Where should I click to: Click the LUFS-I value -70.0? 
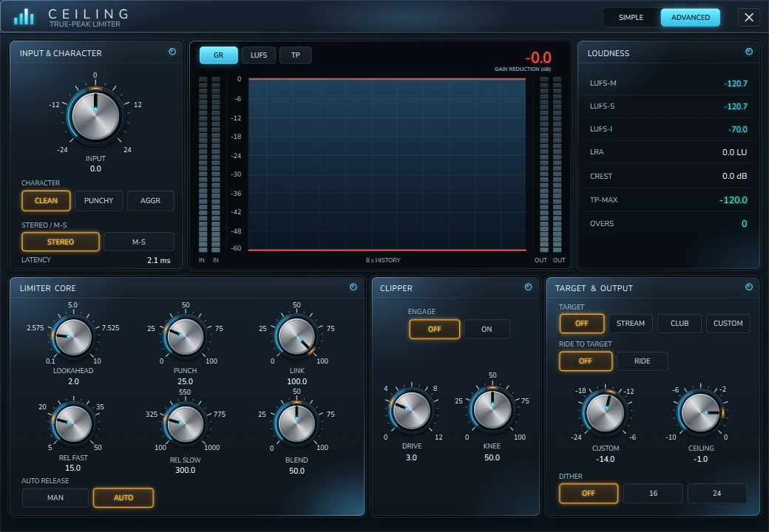point(738,129)
